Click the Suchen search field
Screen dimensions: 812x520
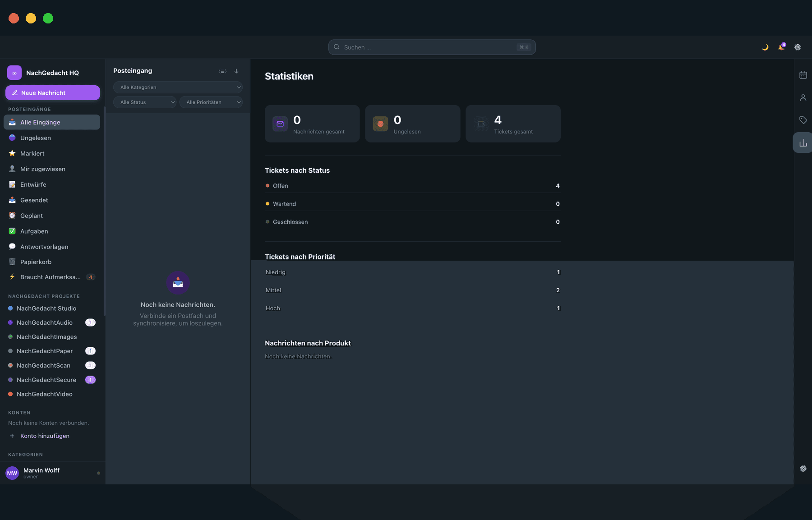[432, 47]
